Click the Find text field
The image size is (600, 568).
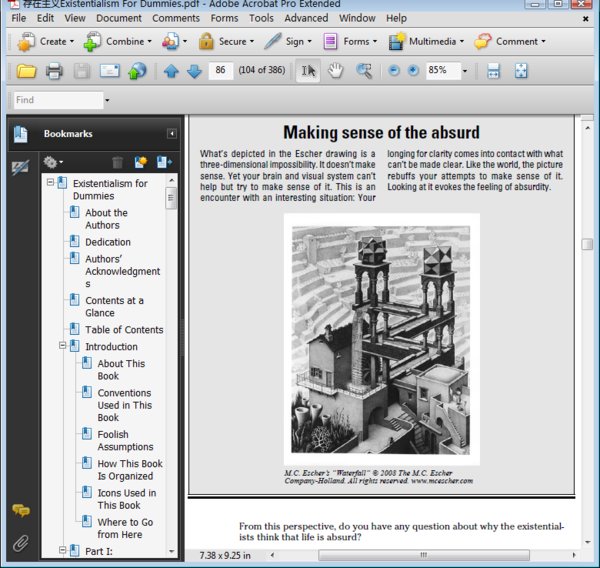58,100
